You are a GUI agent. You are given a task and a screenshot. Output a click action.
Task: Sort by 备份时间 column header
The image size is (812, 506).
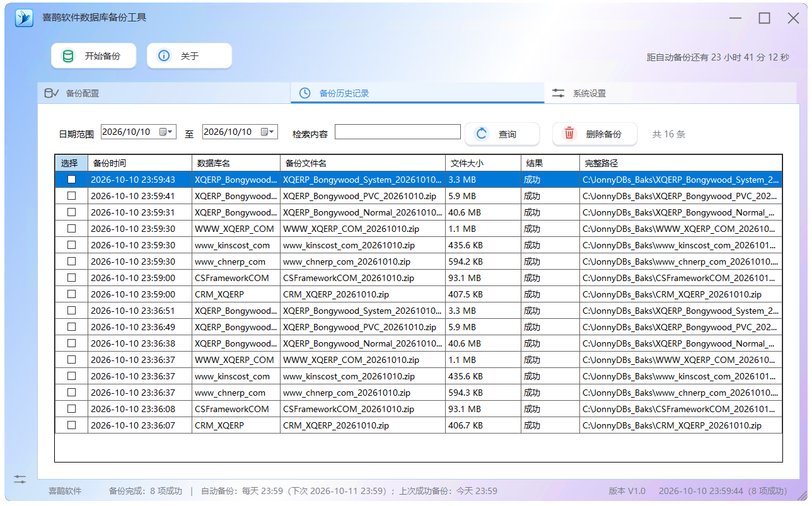click(x=140, y=163)
